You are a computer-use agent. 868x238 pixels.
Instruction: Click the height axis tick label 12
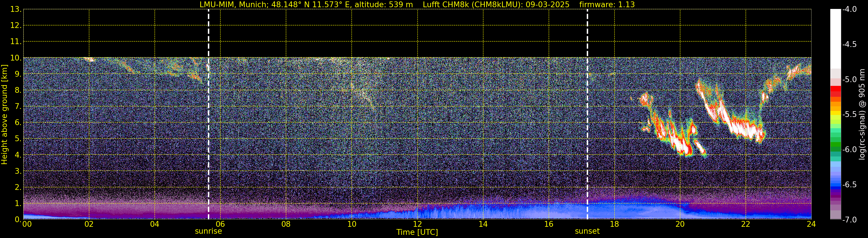pyautogui.click(x=15, y=26)
